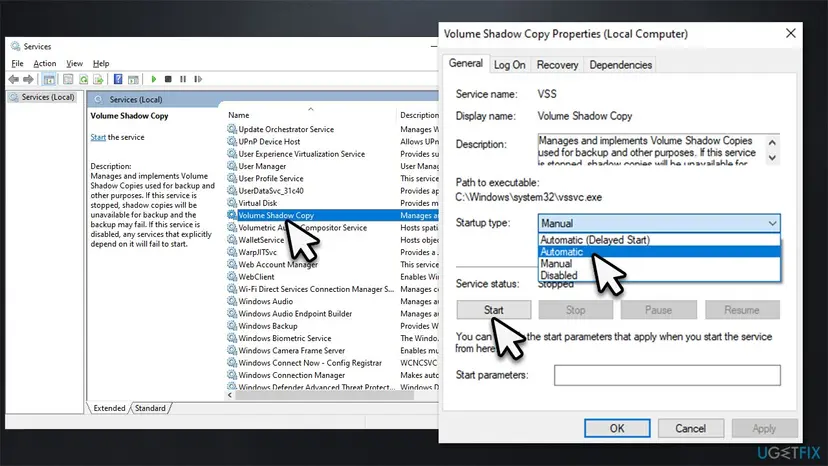
Task: Open the View menu in Services
Action: (x=74, y=63)
